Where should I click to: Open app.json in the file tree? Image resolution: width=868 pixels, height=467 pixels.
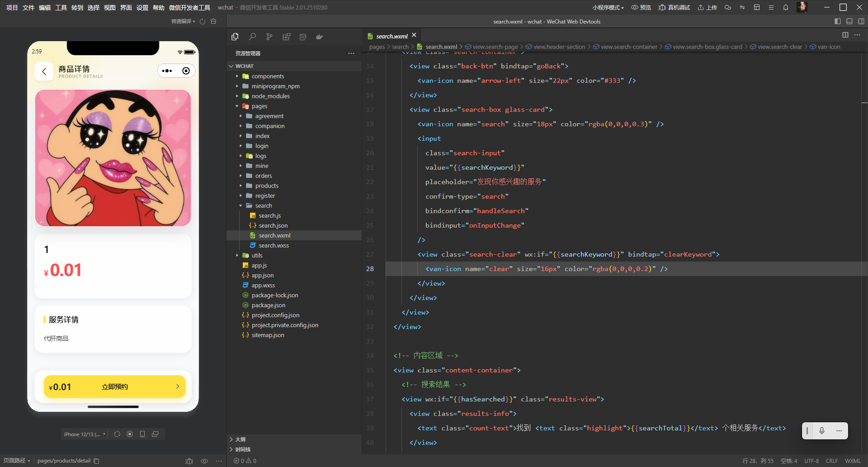[x=263, y=275]
